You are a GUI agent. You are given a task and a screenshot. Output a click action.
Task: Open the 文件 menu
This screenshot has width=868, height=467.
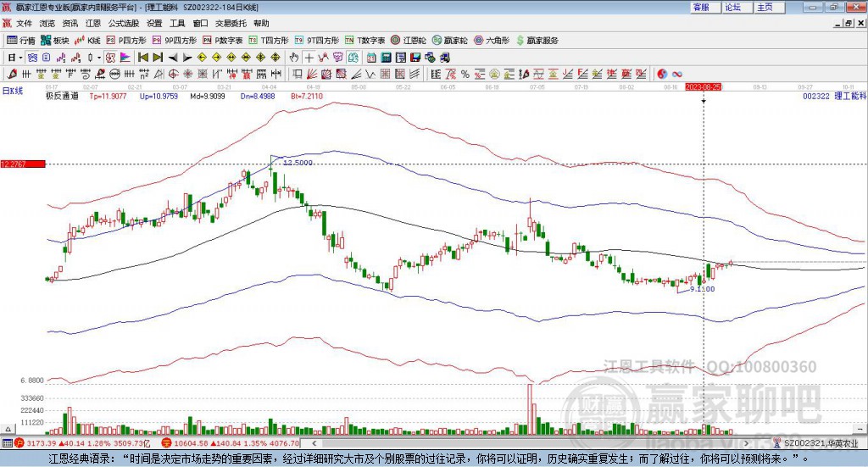(x=24, y=23)
